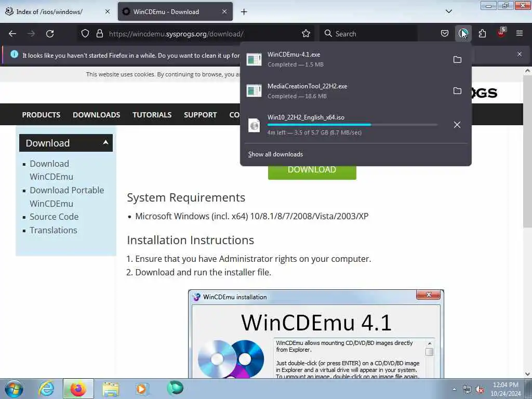Open the Windows Start menu
Viewport: 532px width, 399px height.
14,389
